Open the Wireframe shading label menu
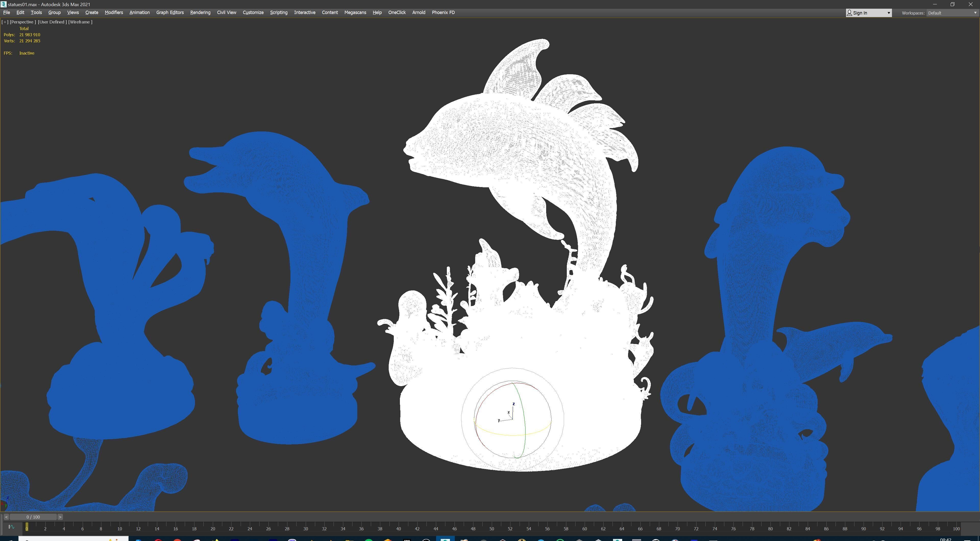980x541 pixels. point(80,22)
